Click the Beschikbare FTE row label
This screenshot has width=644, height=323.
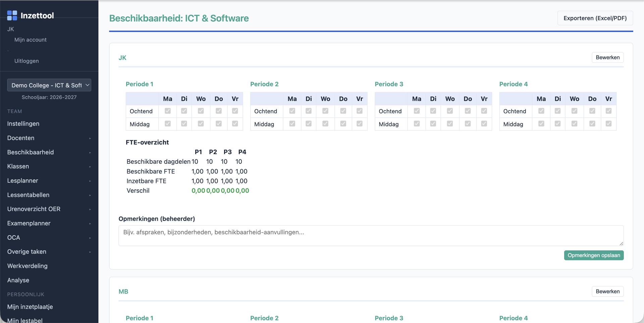pos(151,171)
